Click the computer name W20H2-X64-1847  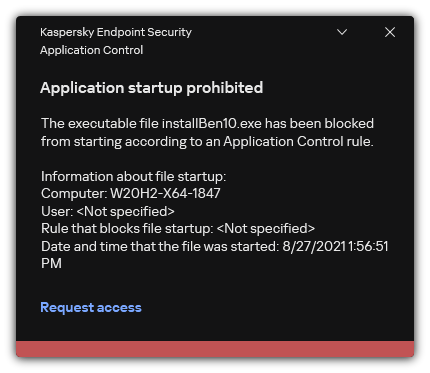coord(165,193)
